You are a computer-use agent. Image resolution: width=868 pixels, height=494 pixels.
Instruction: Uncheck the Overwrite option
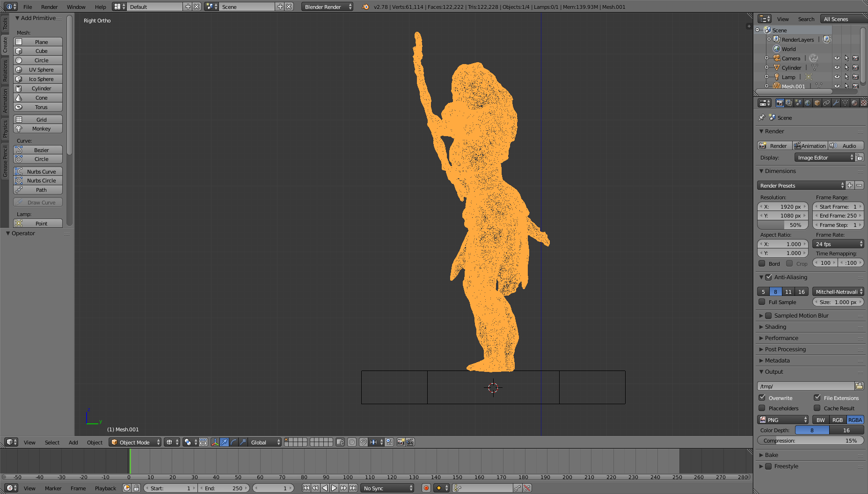click(762, 398)
